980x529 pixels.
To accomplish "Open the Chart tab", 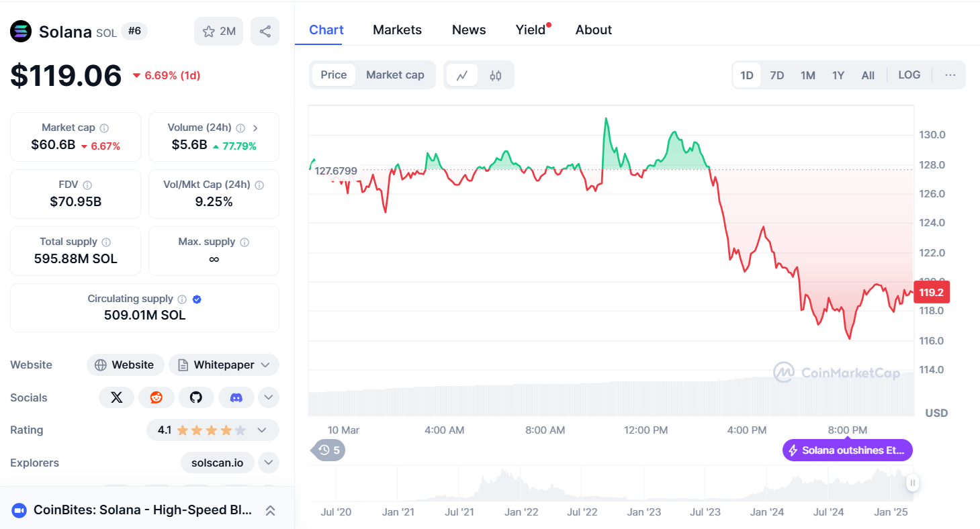I will tap(326, 30).
